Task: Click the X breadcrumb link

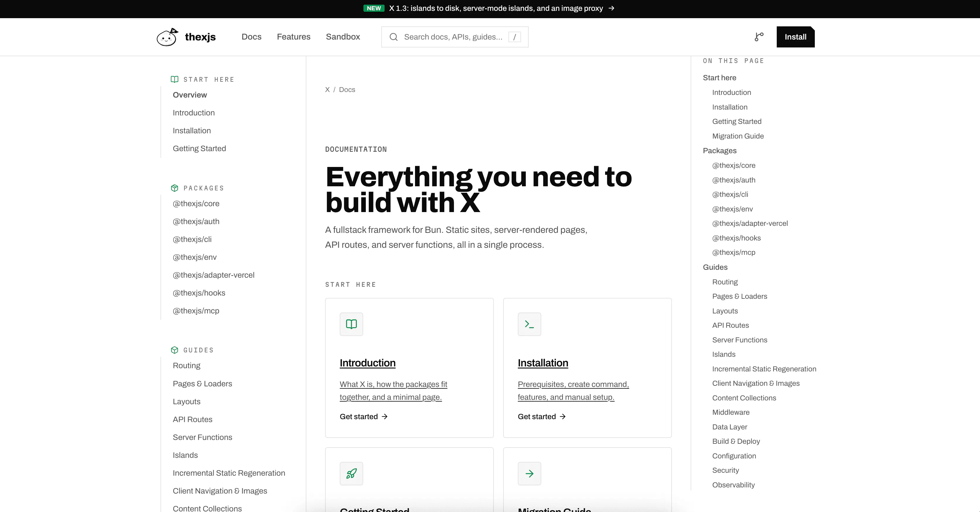Action: tap(327, 90)
